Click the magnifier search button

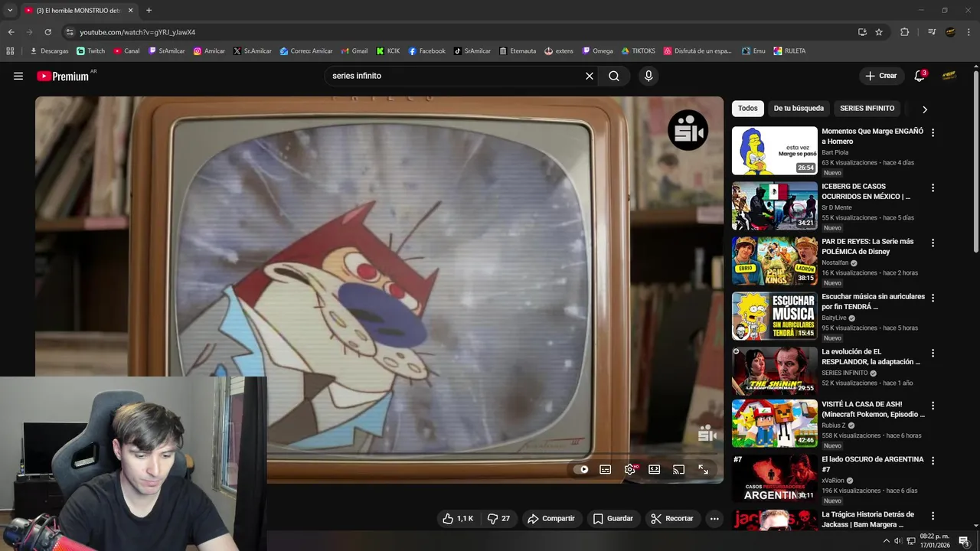[614, 76]
